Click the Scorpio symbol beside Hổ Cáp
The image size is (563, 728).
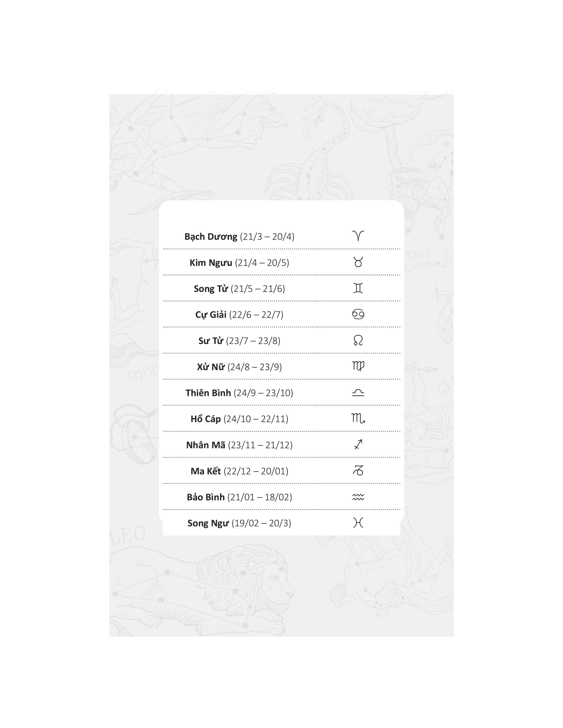pyautogui.click(x=358, y=418)
